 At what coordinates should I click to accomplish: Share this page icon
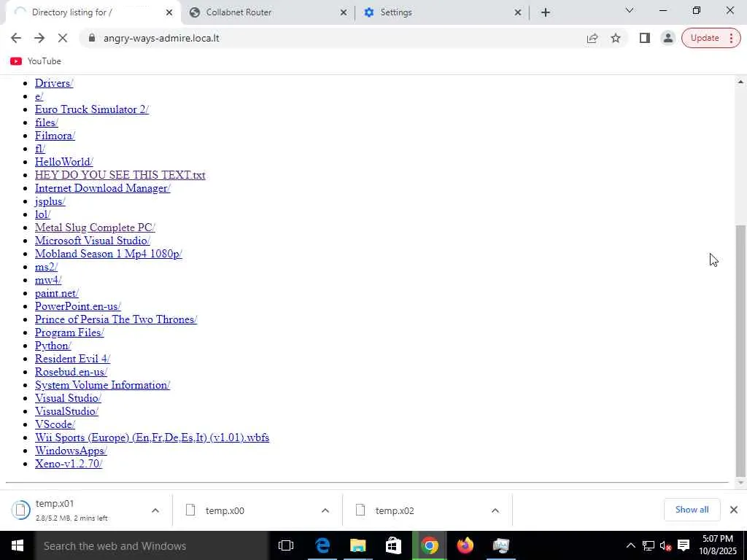[x=592, y=38]
